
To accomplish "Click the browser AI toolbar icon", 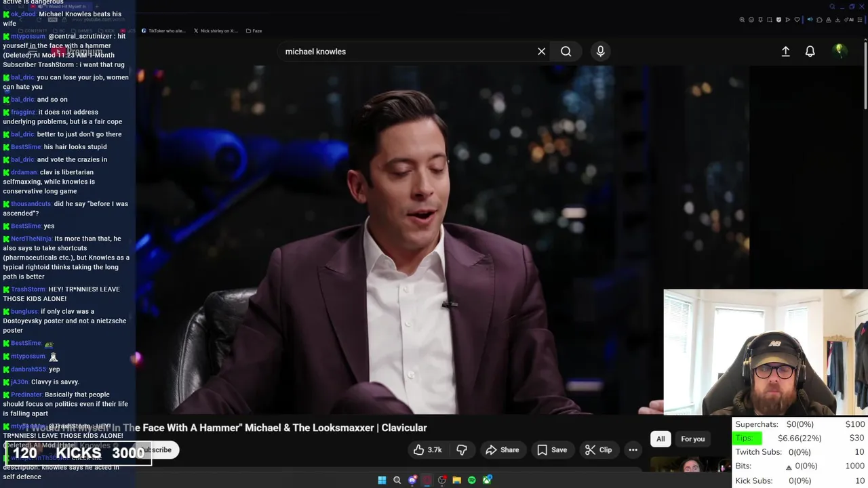I will (x=849, y=20).
